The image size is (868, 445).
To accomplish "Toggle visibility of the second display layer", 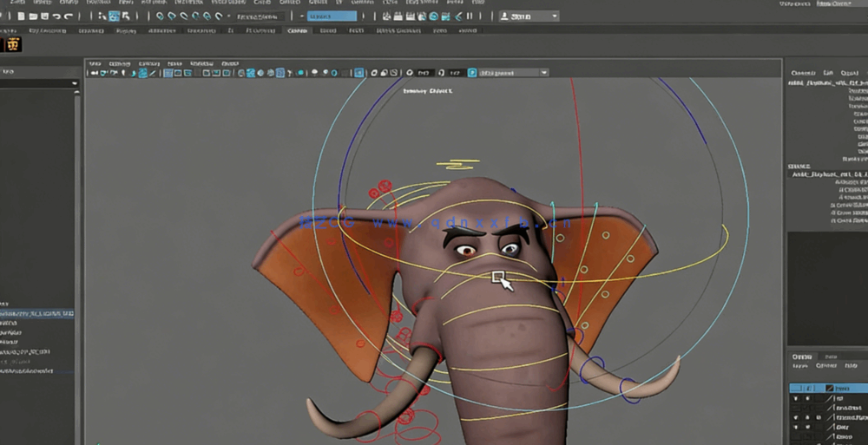I will pos(797,399).
